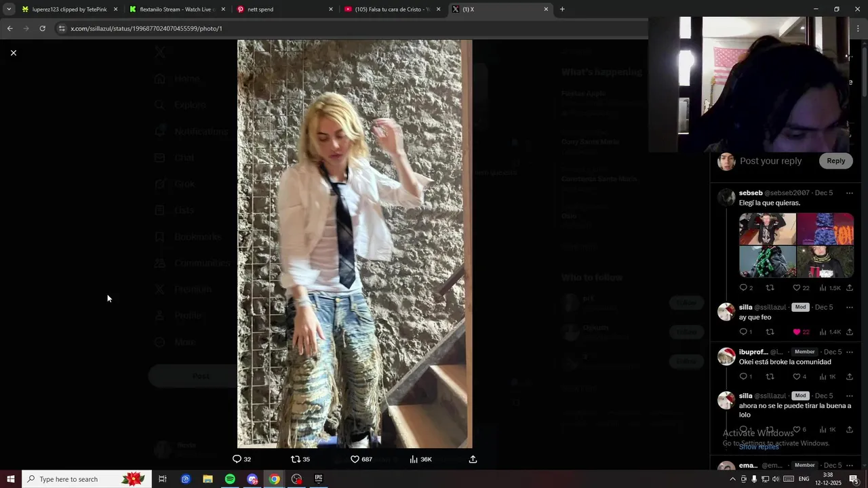Like sebseb's comment showing 22 likes
Screen dimensions: 868x488
(x=797, y=287)
